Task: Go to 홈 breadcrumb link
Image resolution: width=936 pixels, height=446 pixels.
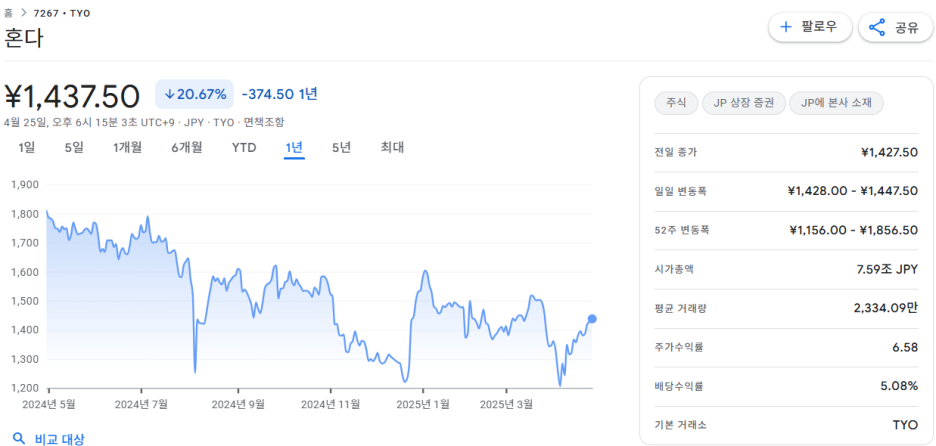Action: pyautogui.click(x=8, y=13)
